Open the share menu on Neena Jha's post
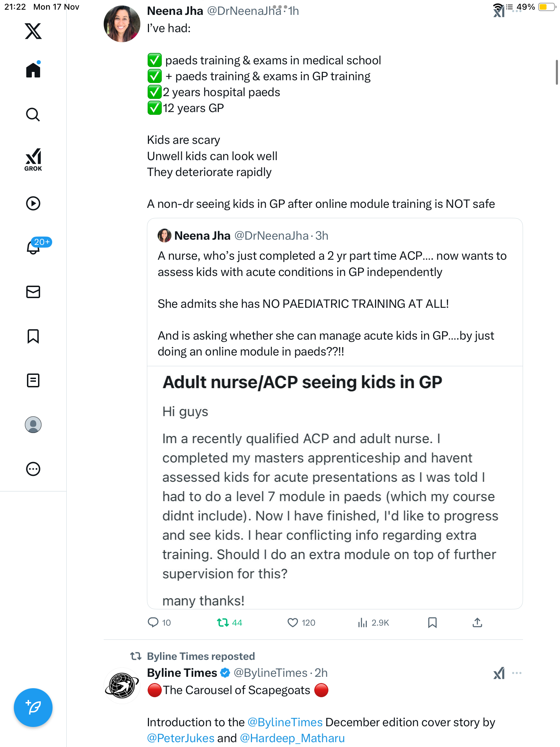The image size is (560, 747). click(477, 622)
